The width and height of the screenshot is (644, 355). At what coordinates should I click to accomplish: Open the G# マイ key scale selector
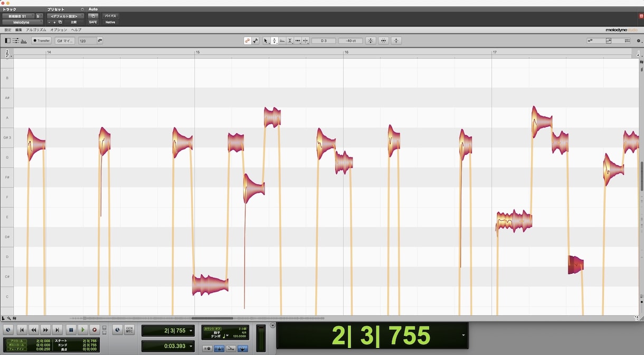click(65, 41)
